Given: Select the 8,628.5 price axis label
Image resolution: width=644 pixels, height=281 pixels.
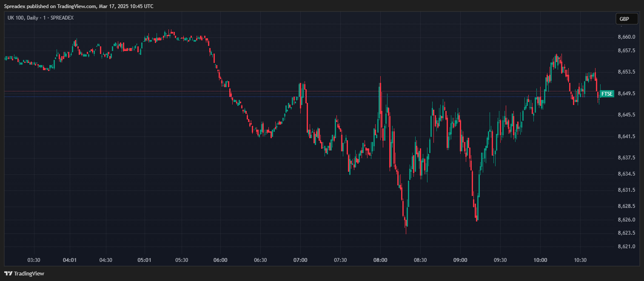Looking at the screenshot, I should (x=627, y=206).
